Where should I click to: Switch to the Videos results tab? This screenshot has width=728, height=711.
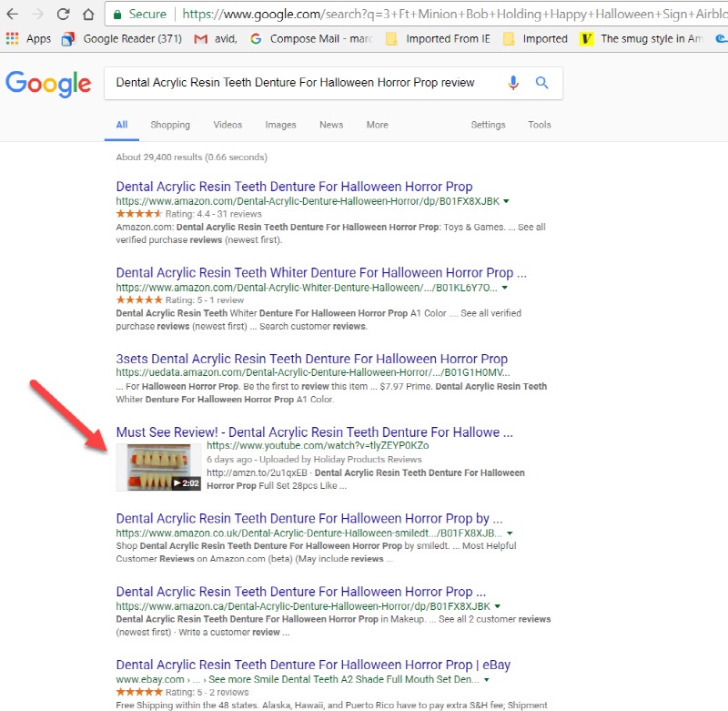(227, 125)
